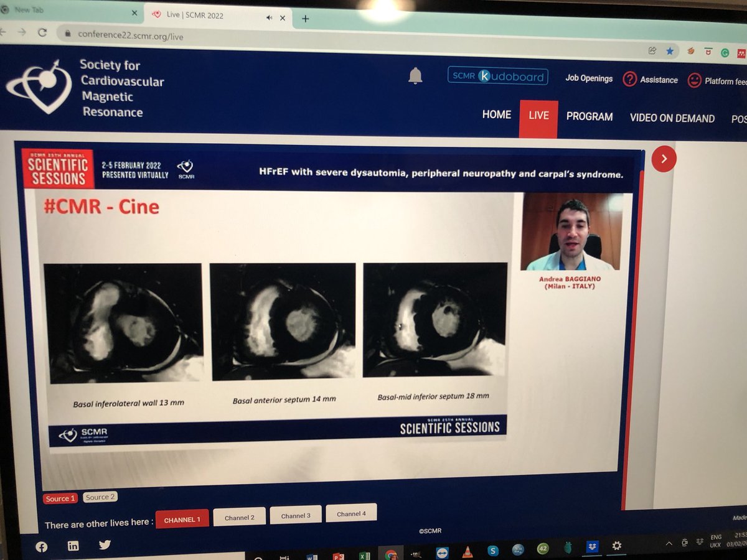Select the Source 1 stream
747x560 pixels.
[x=60, y=498]
